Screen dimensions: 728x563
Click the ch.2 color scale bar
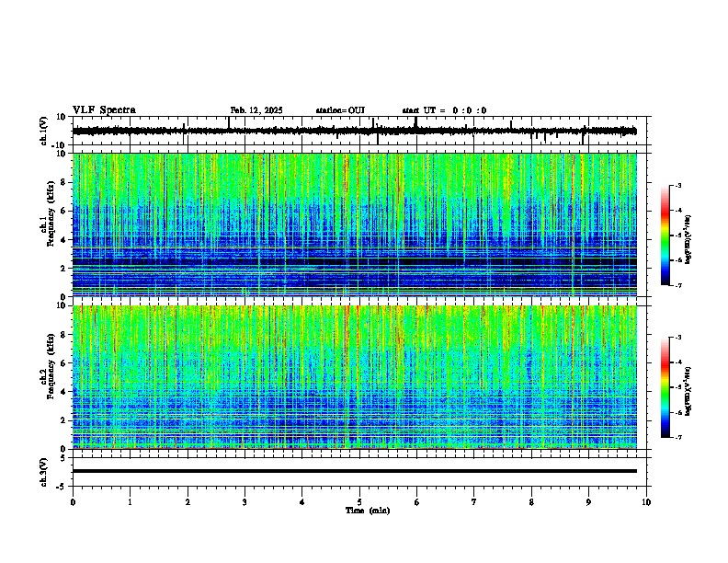point(665,387)
